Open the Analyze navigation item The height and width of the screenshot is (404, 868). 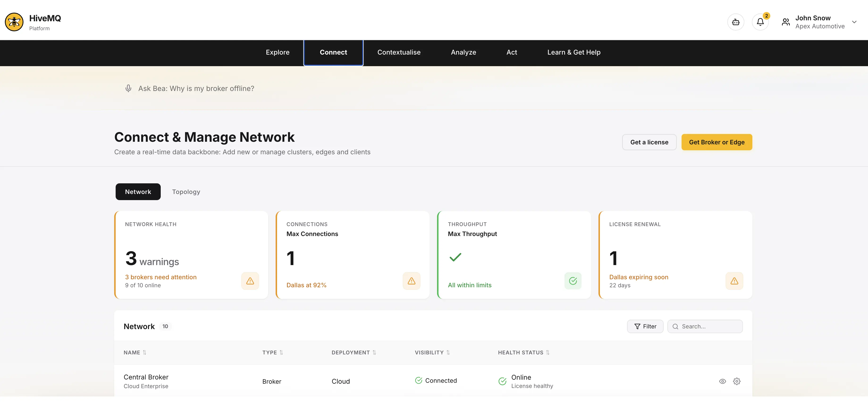click(463, 52)
